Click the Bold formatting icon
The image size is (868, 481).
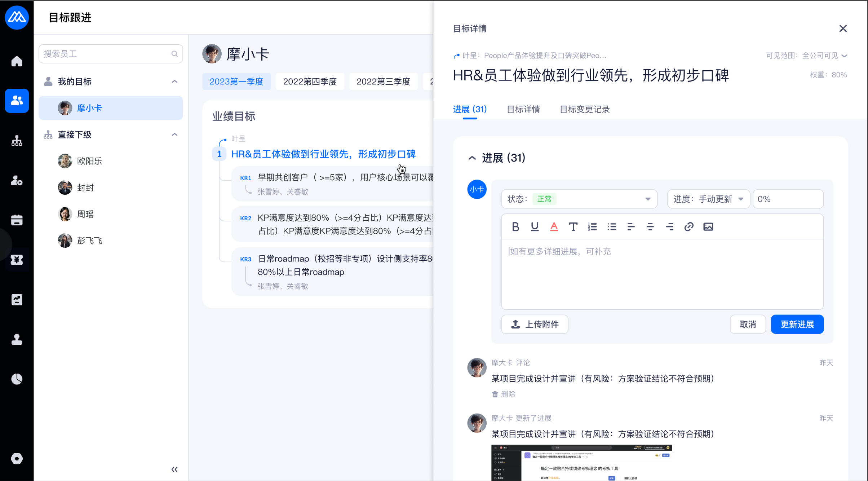[x=515, y=227]
